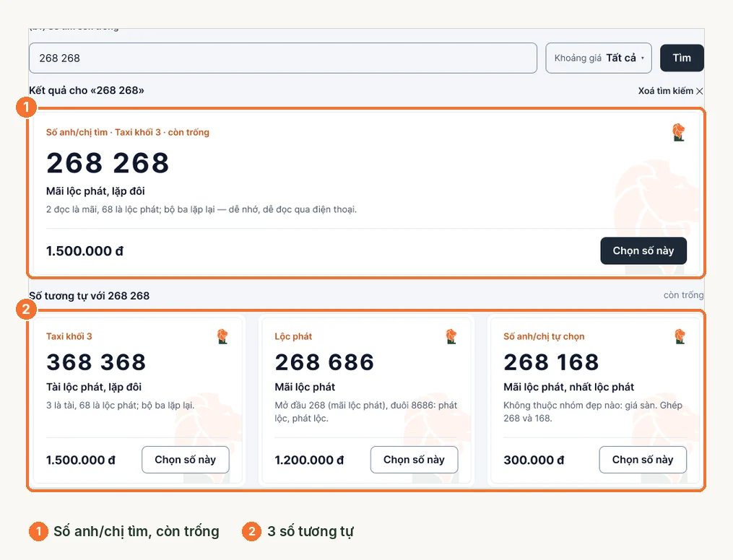Click the 1.200.000 đ price
This screenshot has height=560, width=733.
point(309,460)
